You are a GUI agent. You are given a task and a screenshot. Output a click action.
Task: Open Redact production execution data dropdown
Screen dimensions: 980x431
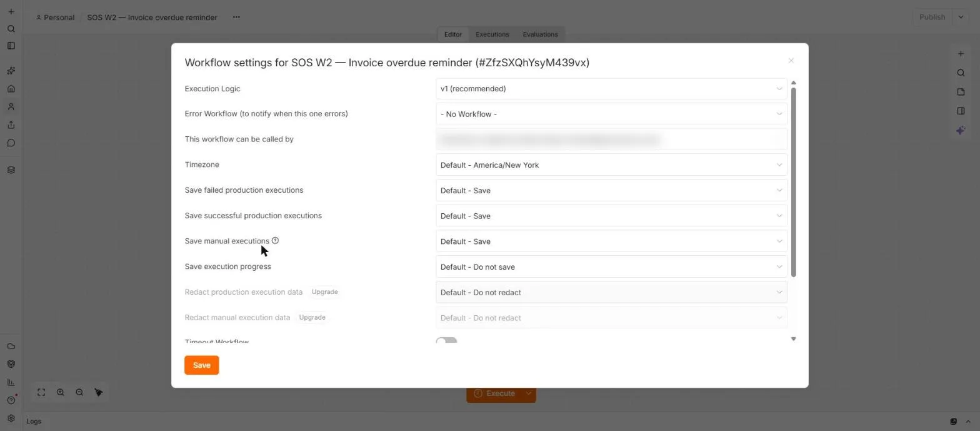(x=611, y=292)
